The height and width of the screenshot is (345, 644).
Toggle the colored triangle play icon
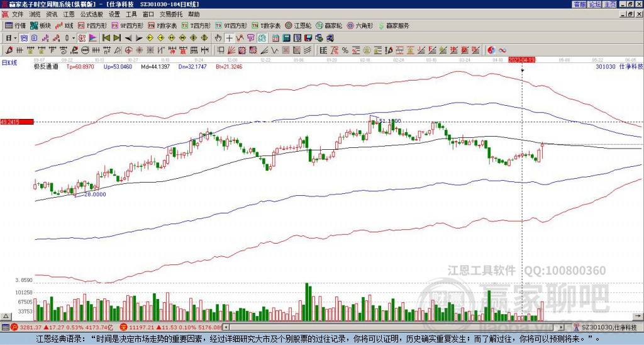[92, 38]
